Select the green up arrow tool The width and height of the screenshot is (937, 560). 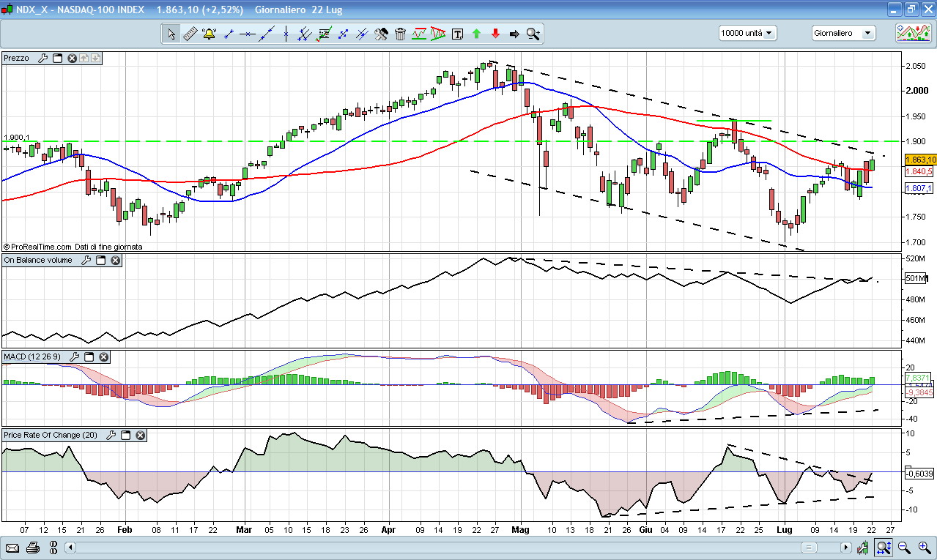pos(476,34)
